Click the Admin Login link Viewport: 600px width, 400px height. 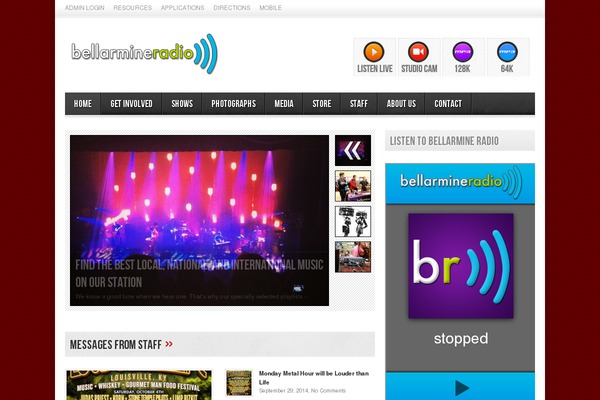tap(85, 8)
